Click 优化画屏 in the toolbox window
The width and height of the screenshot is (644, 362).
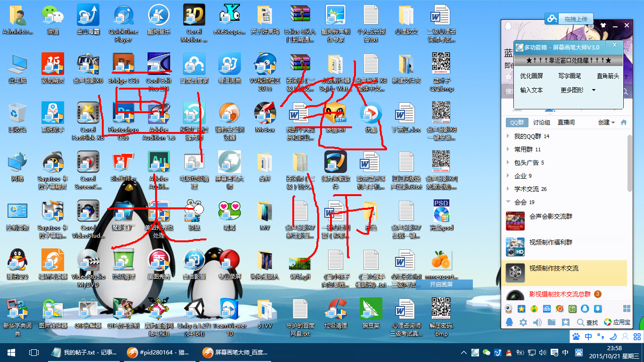[531, 76]
